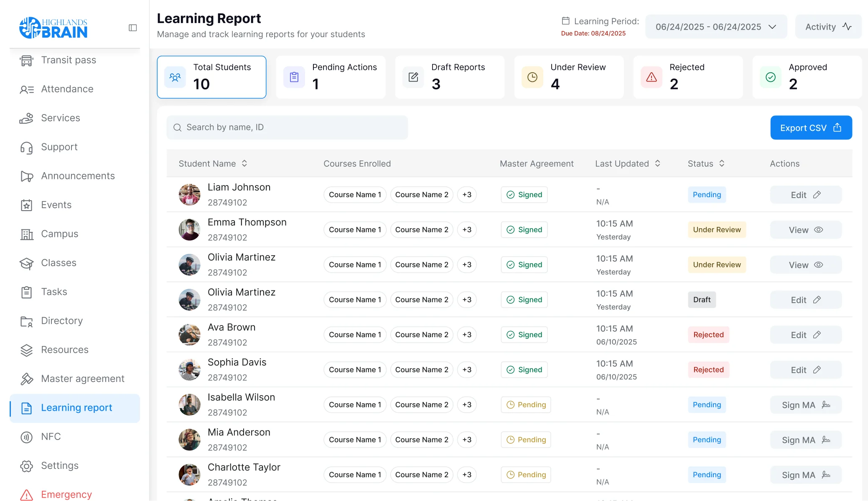Screen dimensions: 868x501
Task: Expand +3 courses for Liam Johnson
Action: pos(467,195)
